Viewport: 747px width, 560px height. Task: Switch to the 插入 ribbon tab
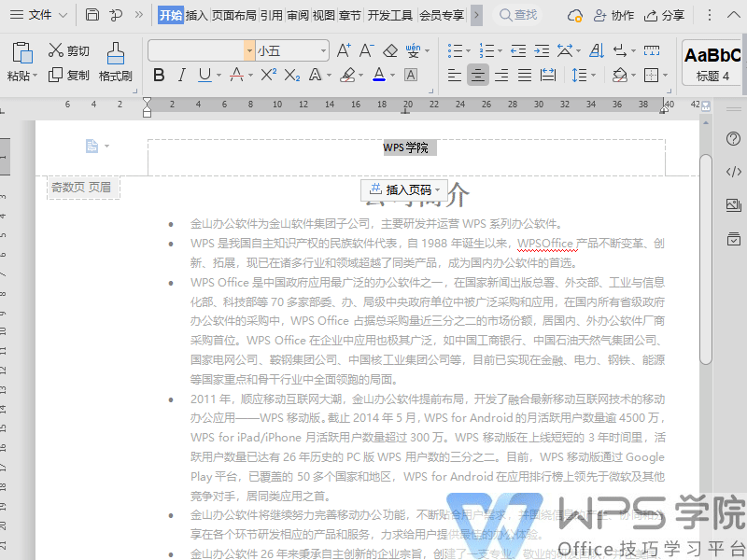(196, 15)
